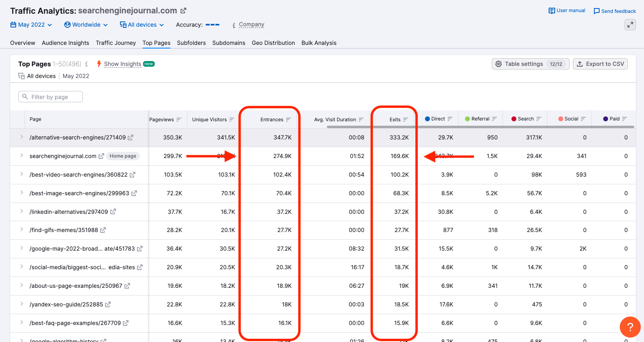The width and height of the screenshot is (644, 342).
Task: Open the orange help question-mark button
Action: point(630,327)
